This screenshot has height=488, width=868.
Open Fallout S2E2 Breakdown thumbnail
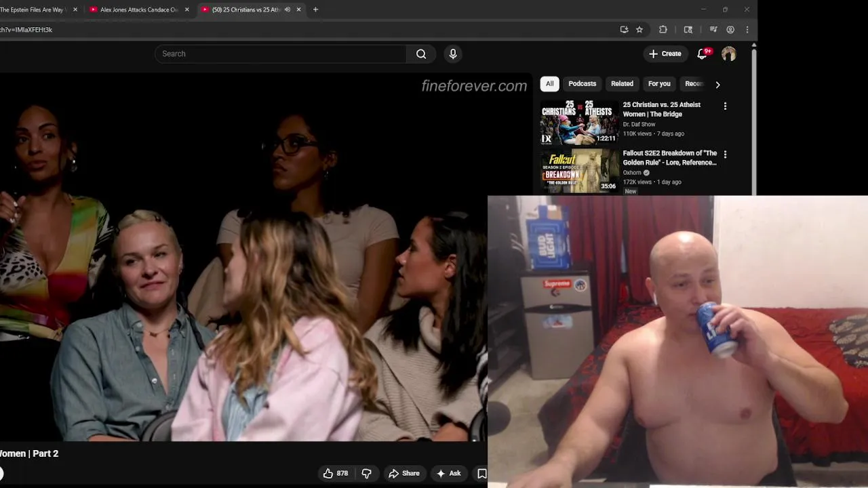(579, 171)
